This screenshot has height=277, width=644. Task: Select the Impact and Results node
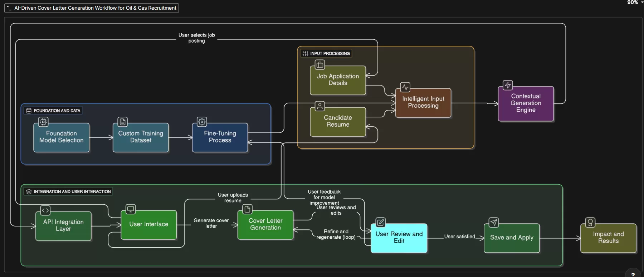[608, 238]
